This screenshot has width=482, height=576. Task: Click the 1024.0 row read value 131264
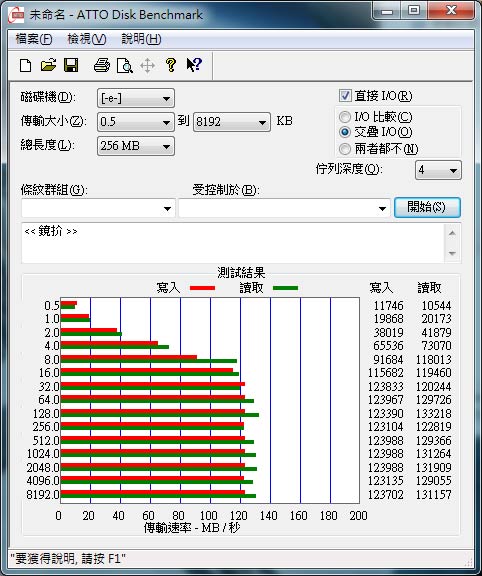[434, 454]
